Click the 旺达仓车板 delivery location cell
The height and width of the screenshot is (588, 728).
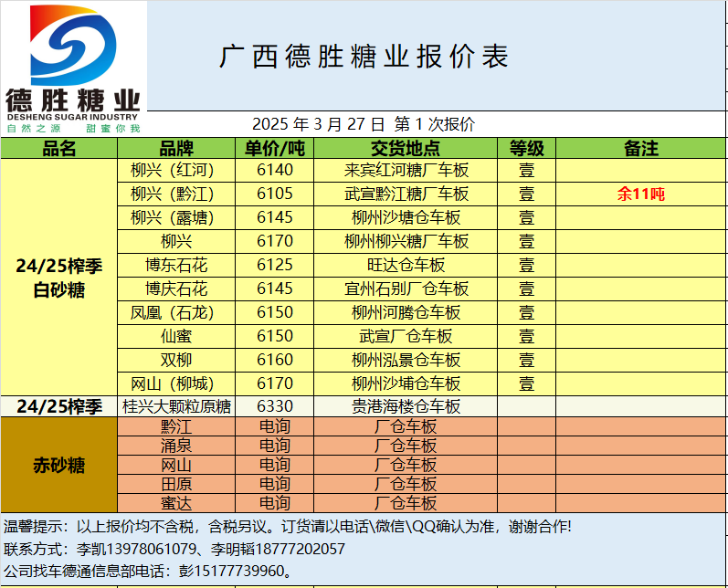tap(406, 265)
